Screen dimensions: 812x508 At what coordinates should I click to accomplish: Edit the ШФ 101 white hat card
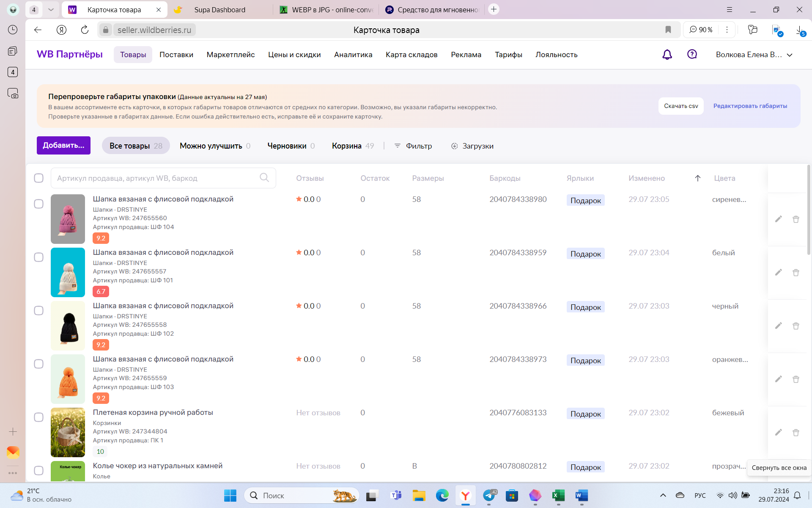pyautogui.click(x=778, y=272)
